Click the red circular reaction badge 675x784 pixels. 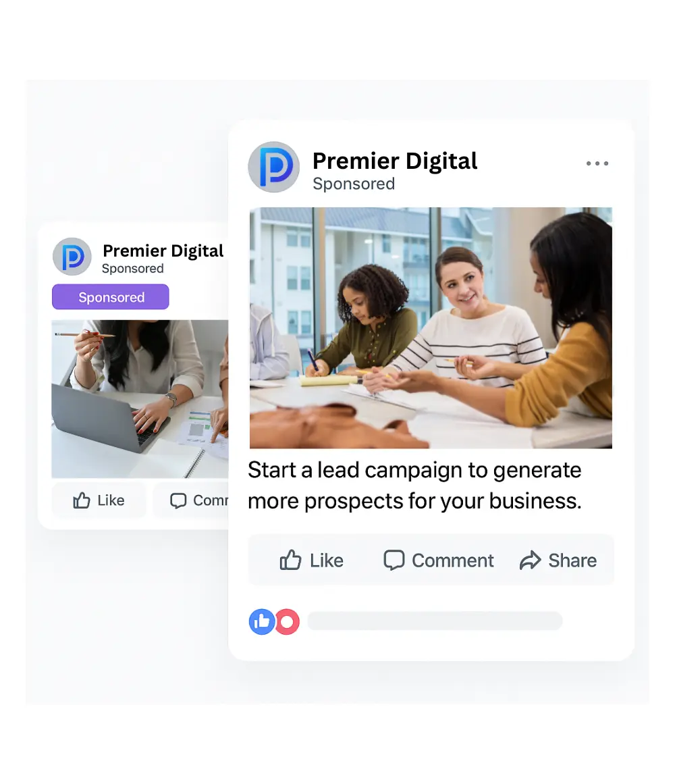(287, 621)
